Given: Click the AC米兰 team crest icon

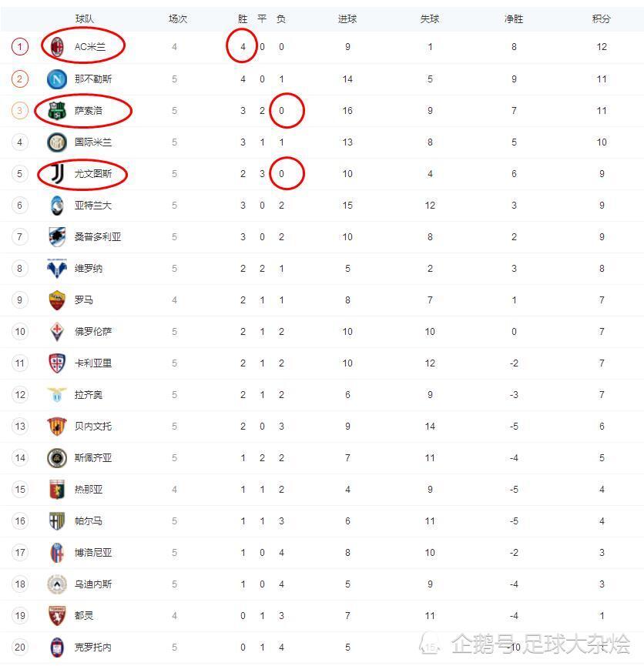Looking at the screenshot, I should tap(57, 47).
